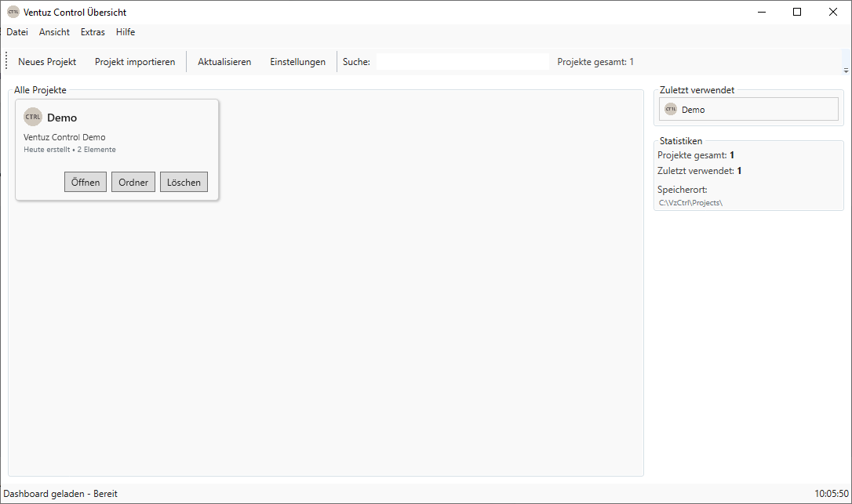Maximize the Ventuz Control window
Screen dimensions: 852x504
coord(797,12)
